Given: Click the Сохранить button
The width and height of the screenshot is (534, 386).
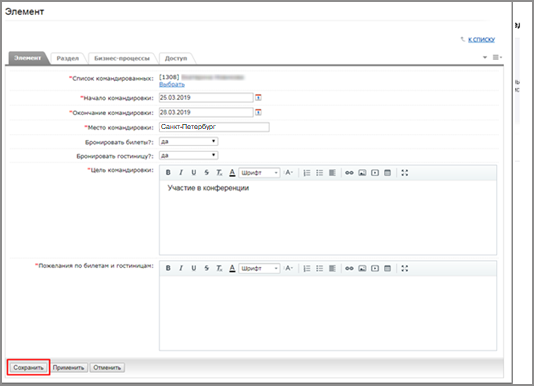Looking at the screenshot, I should click(29, 368).
